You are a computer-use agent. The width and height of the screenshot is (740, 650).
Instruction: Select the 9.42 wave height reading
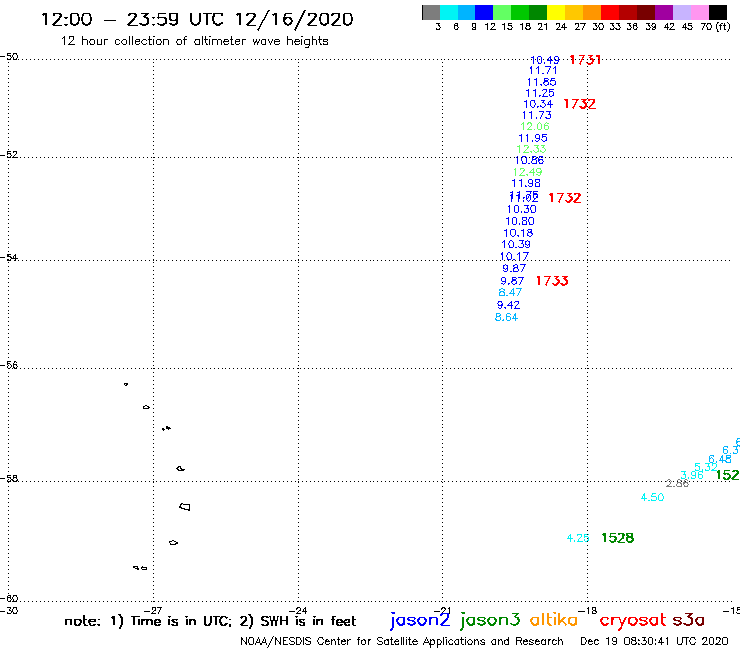click(508, 305)
